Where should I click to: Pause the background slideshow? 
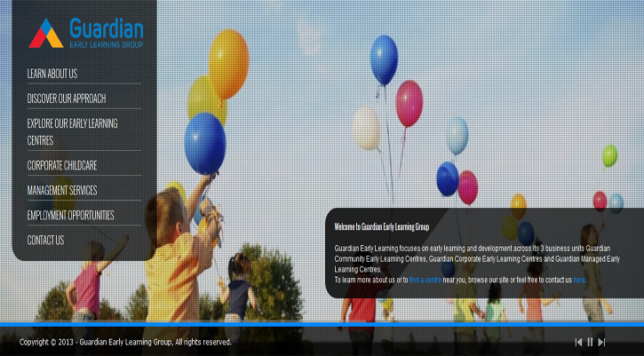click(x=590, y=342)
